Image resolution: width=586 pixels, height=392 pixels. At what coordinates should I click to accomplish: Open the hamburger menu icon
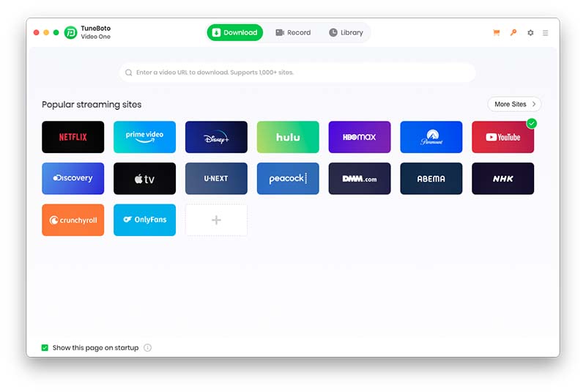pyautogui.click(x=545, y=33)
